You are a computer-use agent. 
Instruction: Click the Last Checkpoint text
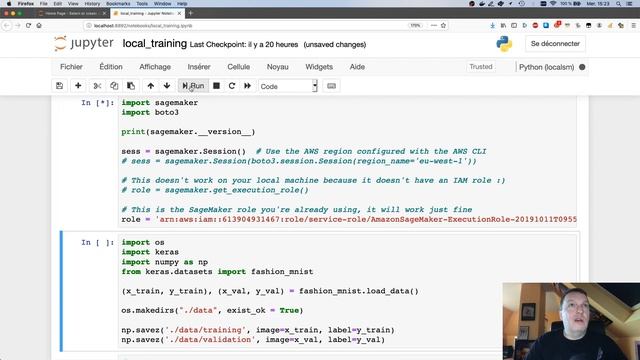[x=244, y=44]
